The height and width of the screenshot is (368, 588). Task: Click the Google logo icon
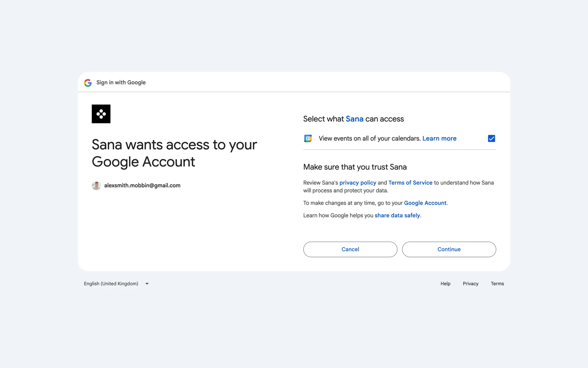88,83
